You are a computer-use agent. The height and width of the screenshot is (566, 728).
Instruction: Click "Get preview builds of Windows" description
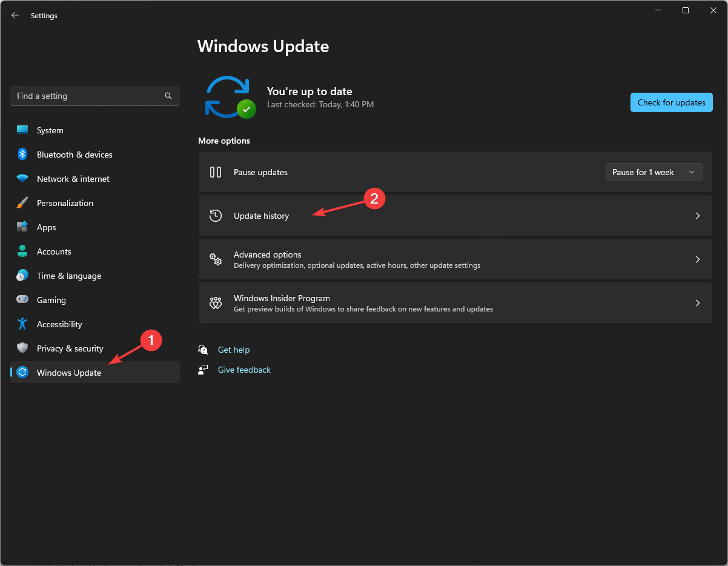click(363, 309)
